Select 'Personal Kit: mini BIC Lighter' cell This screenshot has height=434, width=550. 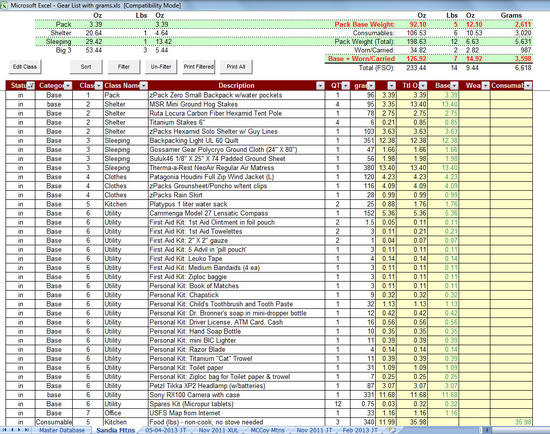(x=236, y=340)
